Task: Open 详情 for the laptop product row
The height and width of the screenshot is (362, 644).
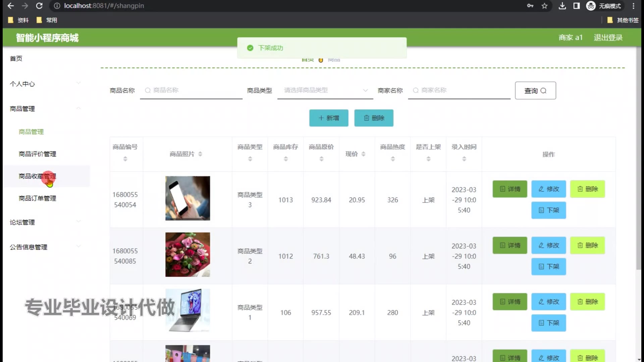Action: (510, 302)
